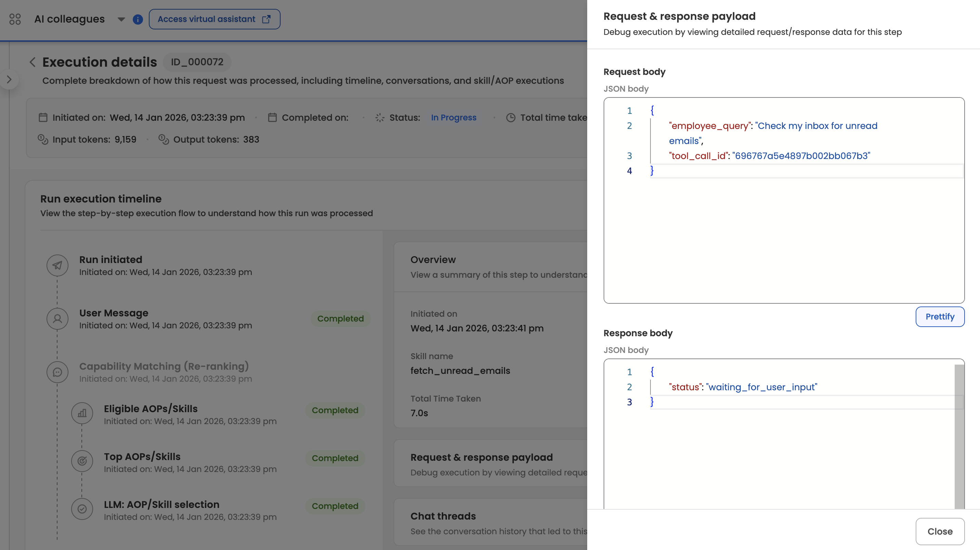Open the Chat threads section
The width and height of the screenshot is (980, 550).
click(443, 516)
